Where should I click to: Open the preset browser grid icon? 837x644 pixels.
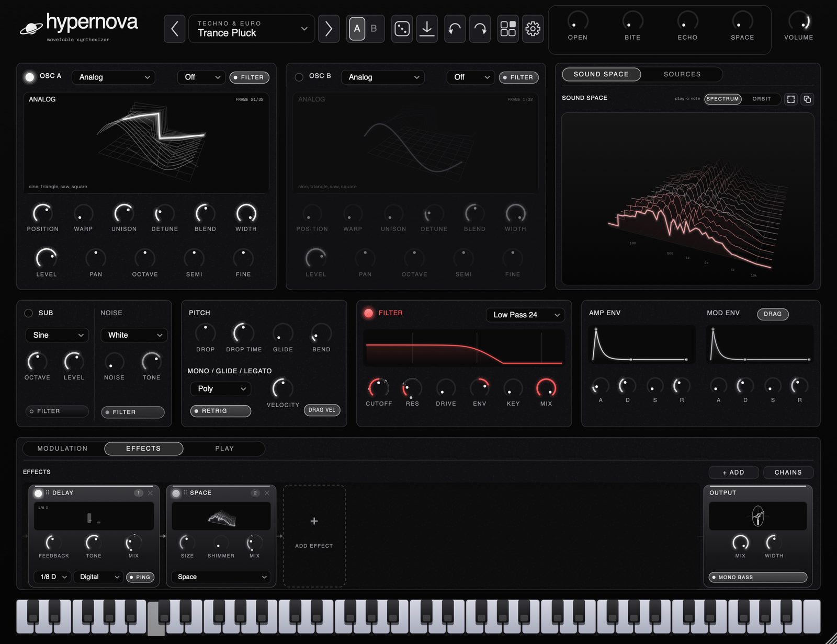[x=508, y=29]
